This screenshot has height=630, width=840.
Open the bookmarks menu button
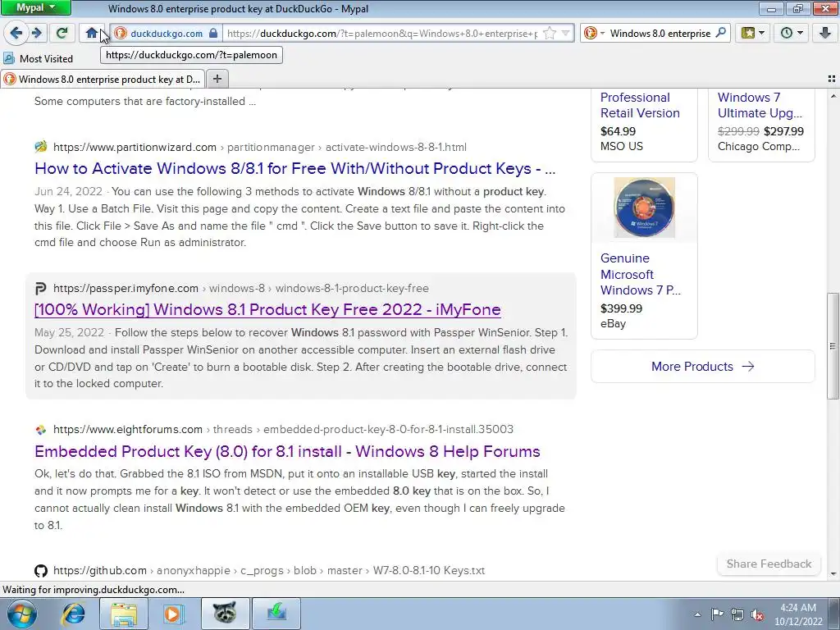pyautogui.click(x=752, y=33)
